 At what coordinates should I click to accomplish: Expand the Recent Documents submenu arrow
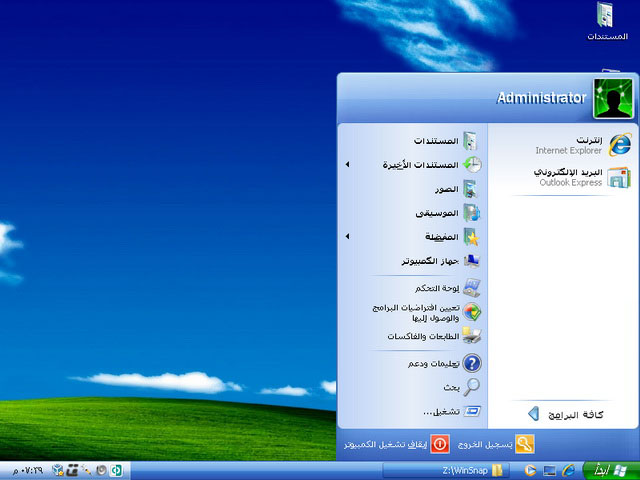[347, 165]
